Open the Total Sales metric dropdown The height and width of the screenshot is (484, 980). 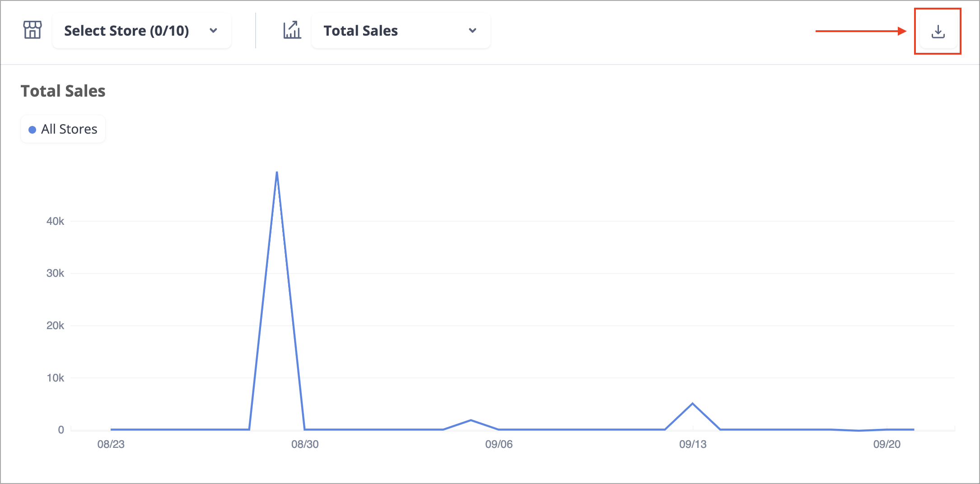click(401, 31)
